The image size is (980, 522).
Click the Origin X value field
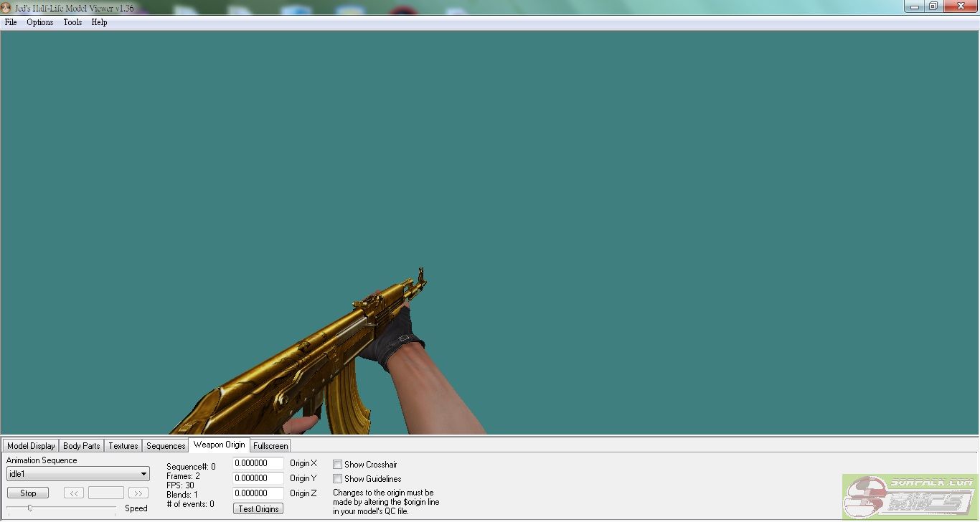[x=258, y=464]
